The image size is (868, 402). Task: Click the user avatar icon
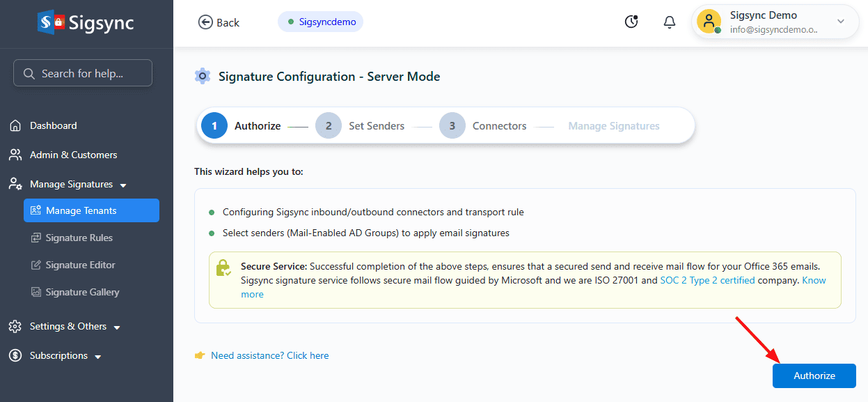click(709, 22)
